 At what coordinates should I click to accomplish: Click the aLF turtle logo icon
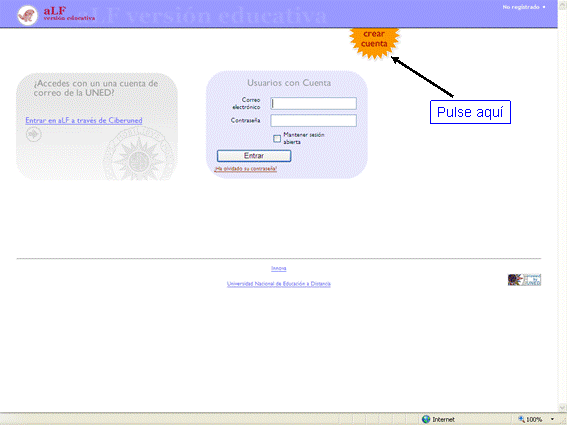[27, 15]
